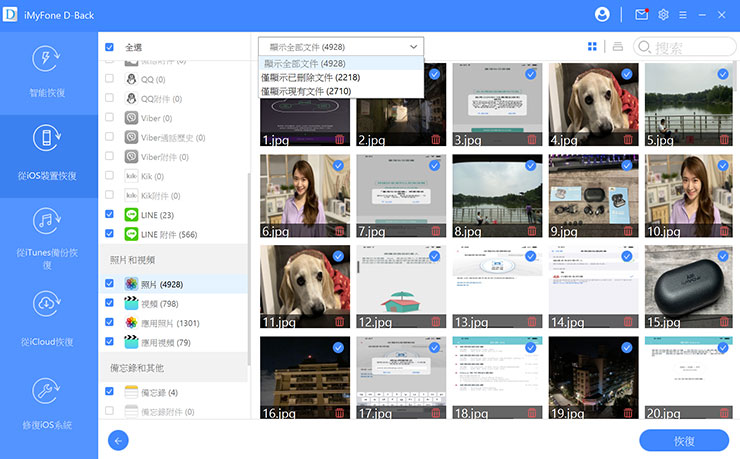Uncheck the LINE (23) checkbox

click(x=110, y=214)
